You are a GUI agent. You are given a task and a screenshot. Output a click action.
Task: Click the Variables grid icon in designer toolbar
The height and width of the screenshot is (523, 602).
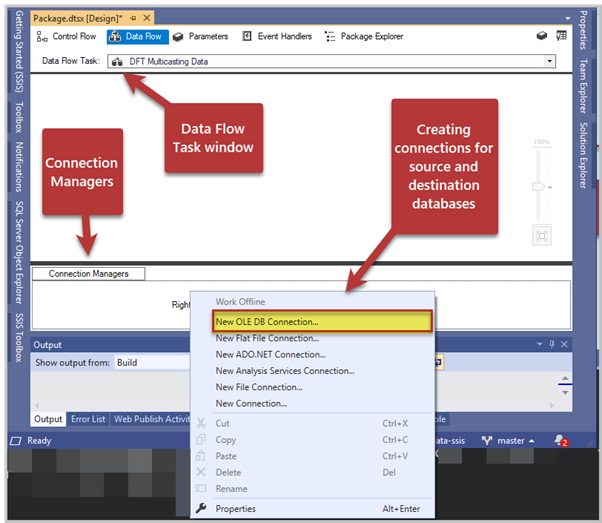(x=561, y=36)
